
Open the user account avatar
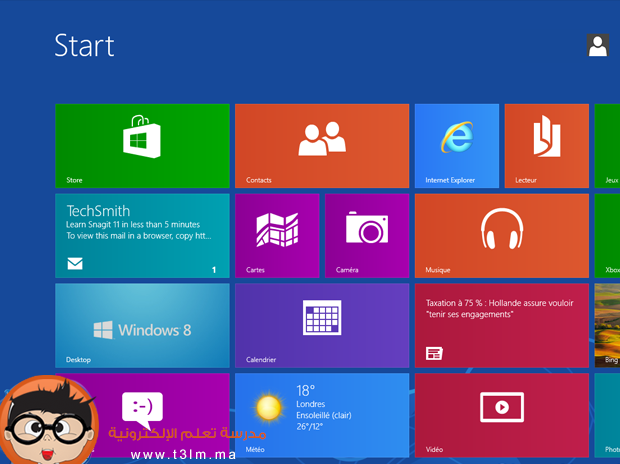point(597,45)
